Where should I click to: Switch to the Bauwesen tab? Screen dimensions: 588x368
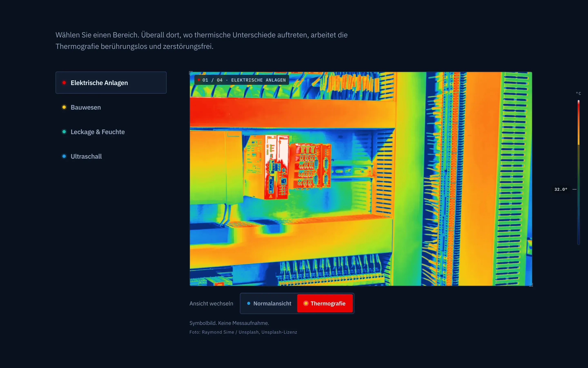(111, 107)
